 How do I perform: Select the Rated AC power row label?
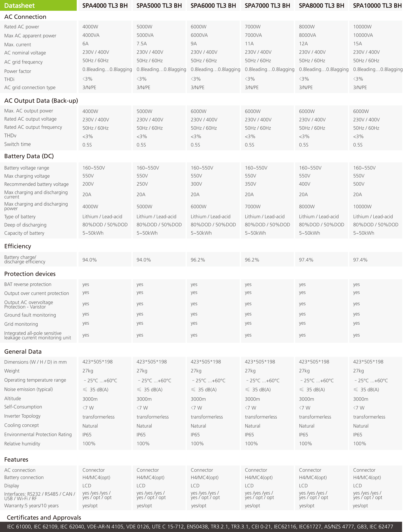pos(22,27)
